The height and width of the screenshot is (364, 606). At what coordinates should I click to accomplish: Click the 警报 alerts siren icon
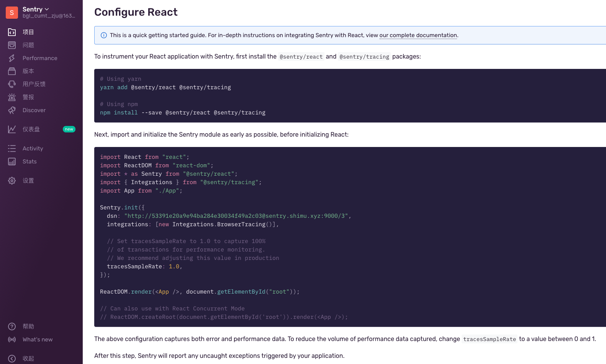pos(12,97)
